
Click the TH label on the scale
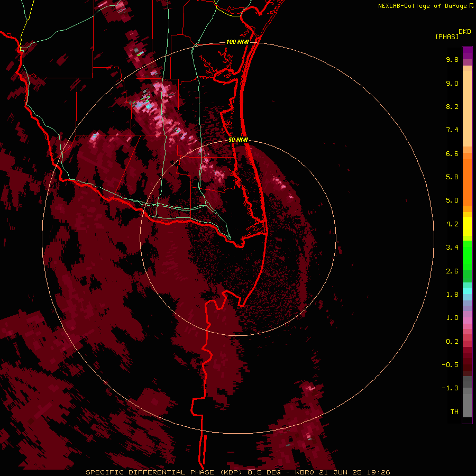[x=454, y=412]
